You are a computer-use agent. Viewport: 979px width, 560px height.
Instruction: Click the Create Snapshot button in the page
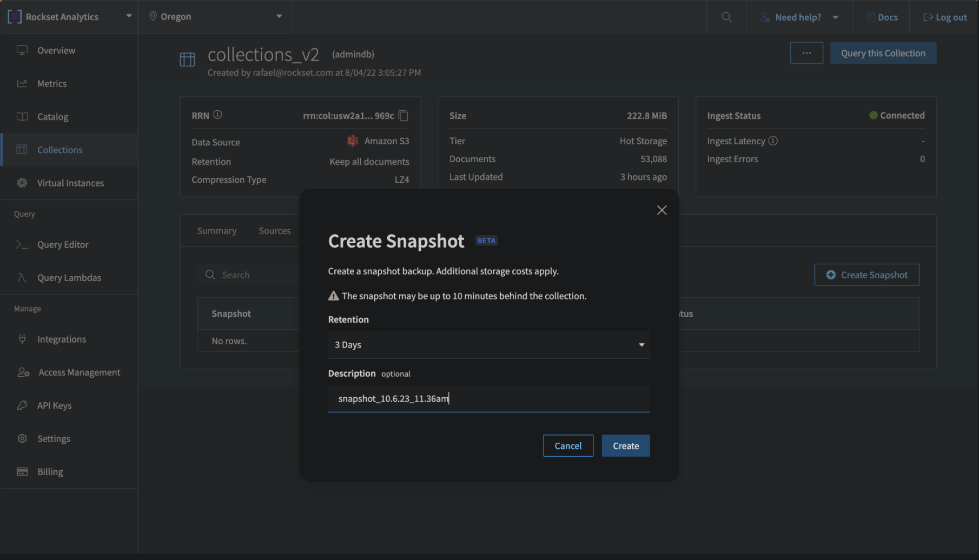tap(866, 275)
